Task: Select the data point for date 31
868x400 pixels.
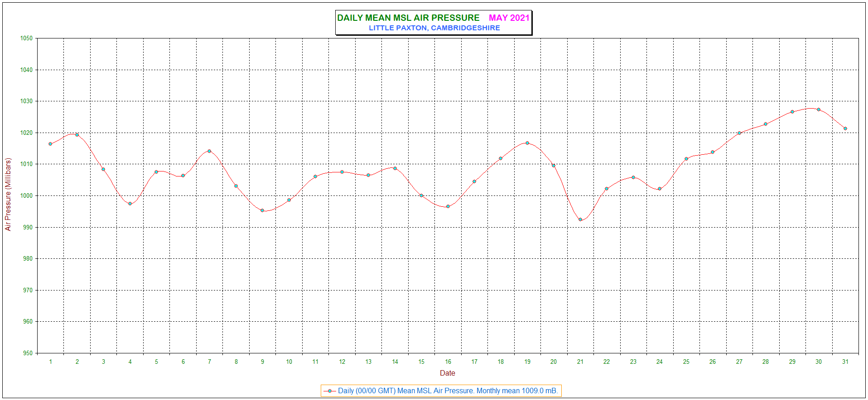Action: (x=845, y=129)
